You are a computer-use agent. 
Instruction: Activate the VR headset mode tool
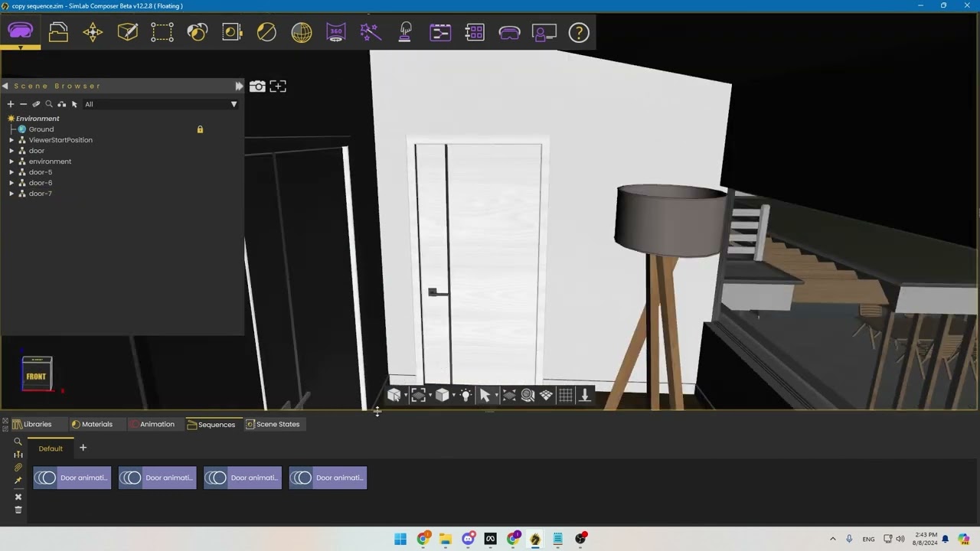point(510,32)
